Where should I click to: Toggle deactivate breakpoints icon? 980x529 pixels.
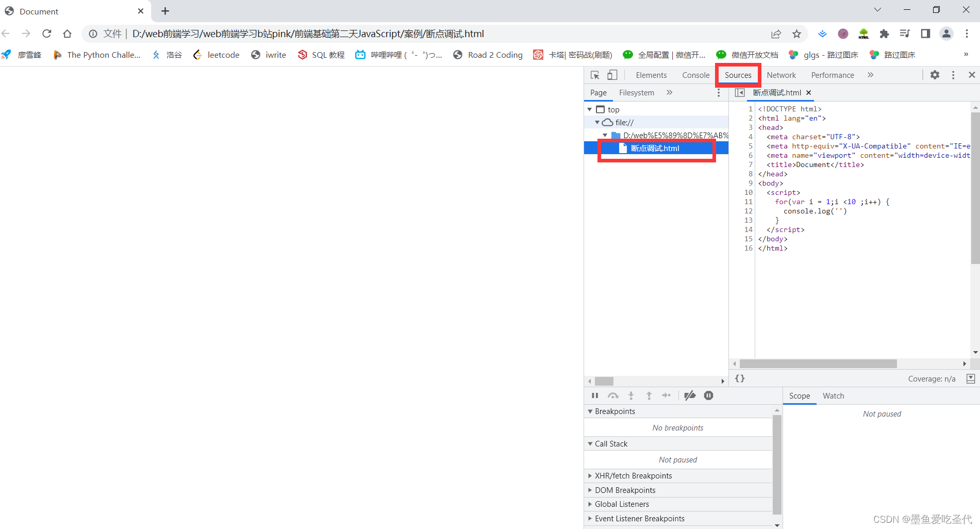click(690, 395)
